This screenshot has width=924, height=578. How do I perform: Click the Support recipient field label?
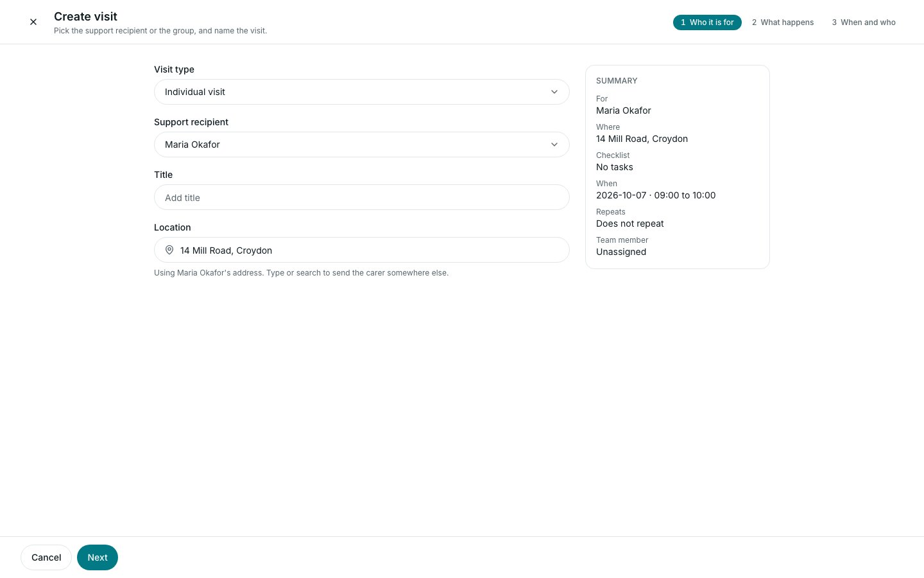(191, 122)
